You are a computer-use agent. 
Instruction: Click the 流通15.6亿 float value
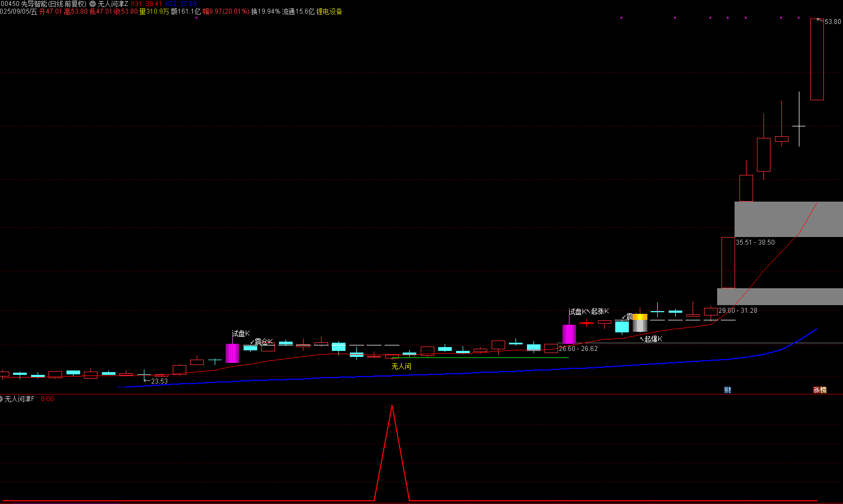point(298,11)
